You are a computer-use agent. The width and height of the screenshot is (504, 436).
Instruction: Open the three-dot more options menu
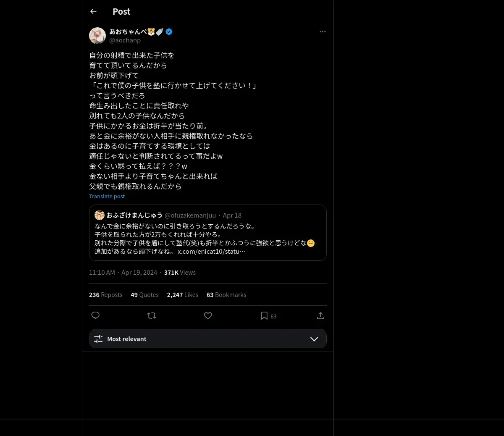tap(323, 32)
